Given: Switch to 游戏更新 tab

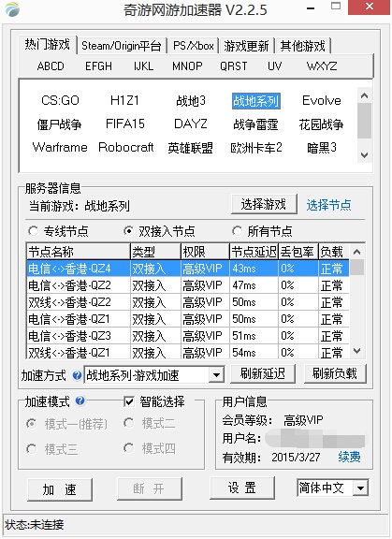Looking at the screenshot, I should [x=246, y=46].
